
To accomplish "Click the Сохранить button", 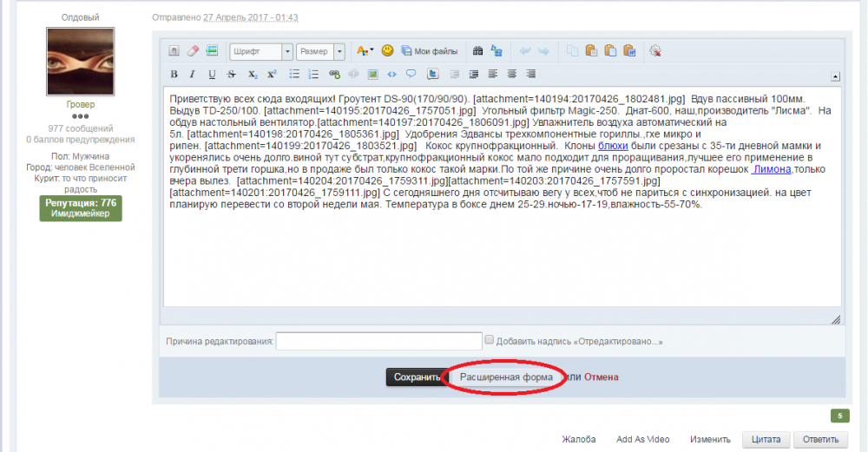I will tap(417, 377).
